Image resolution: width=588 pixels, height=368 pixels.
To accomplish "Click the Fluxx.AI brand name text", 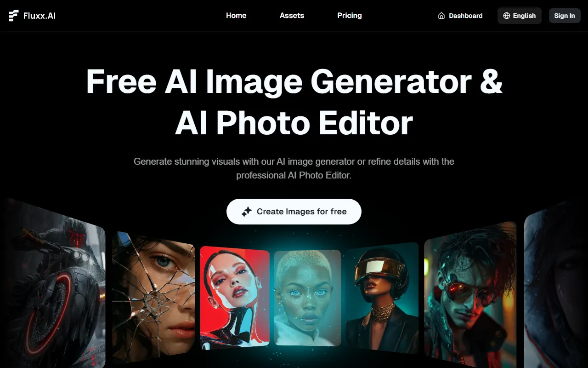I will point(40,16).
